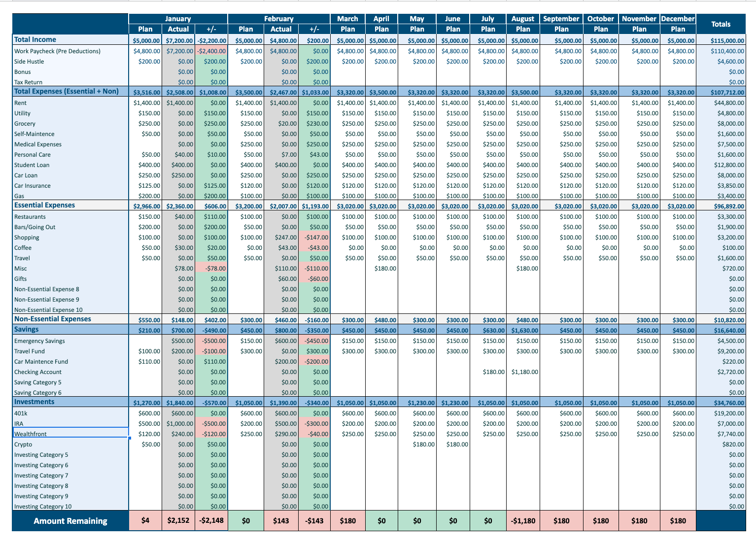This screenshot has height=546, width=756.
Task: Click the -$147.00 Shopping variance cell
Action: [x=314, y=238]
